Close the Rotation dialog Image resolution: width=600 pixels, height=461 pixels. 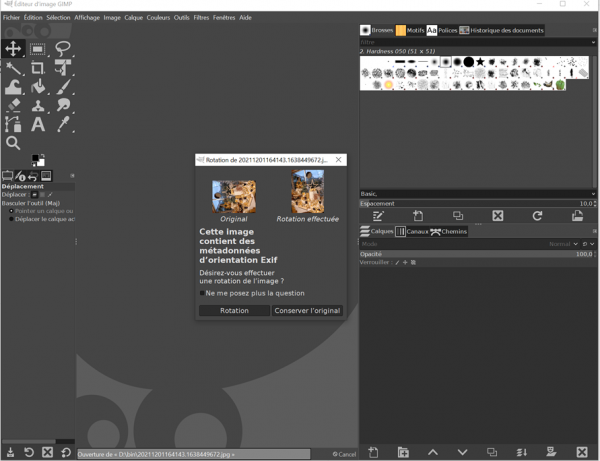pyautogui.click(x=339, y=160)
